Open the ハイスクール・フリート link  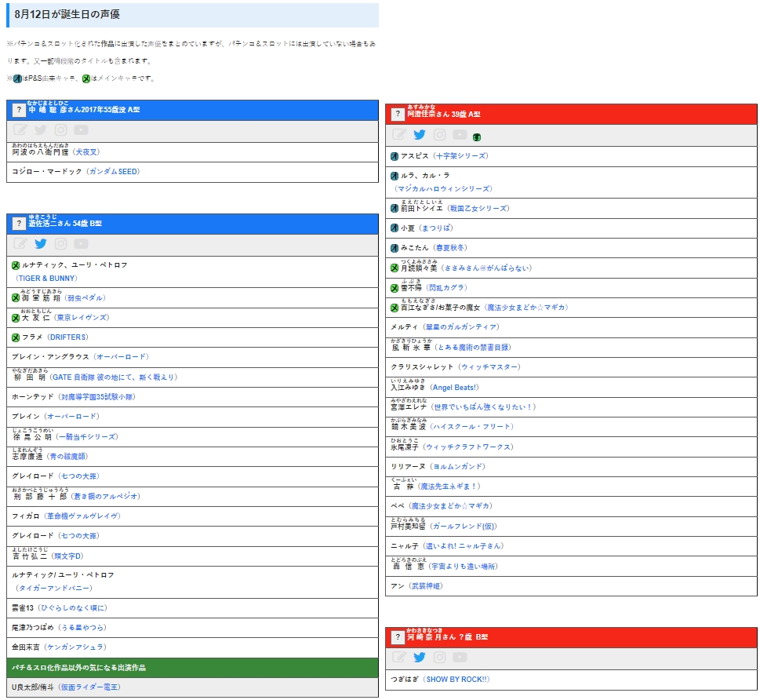[473, 427]
